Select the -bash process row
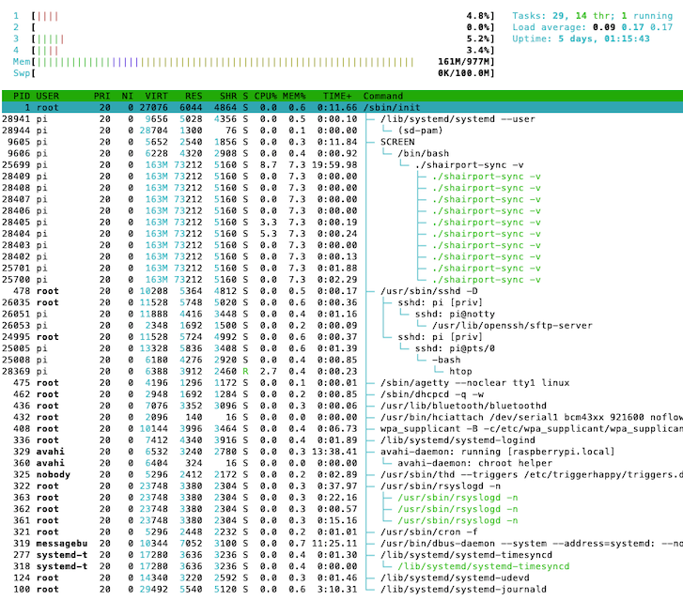The image size is (683, 616). click(x=342, y=360)
